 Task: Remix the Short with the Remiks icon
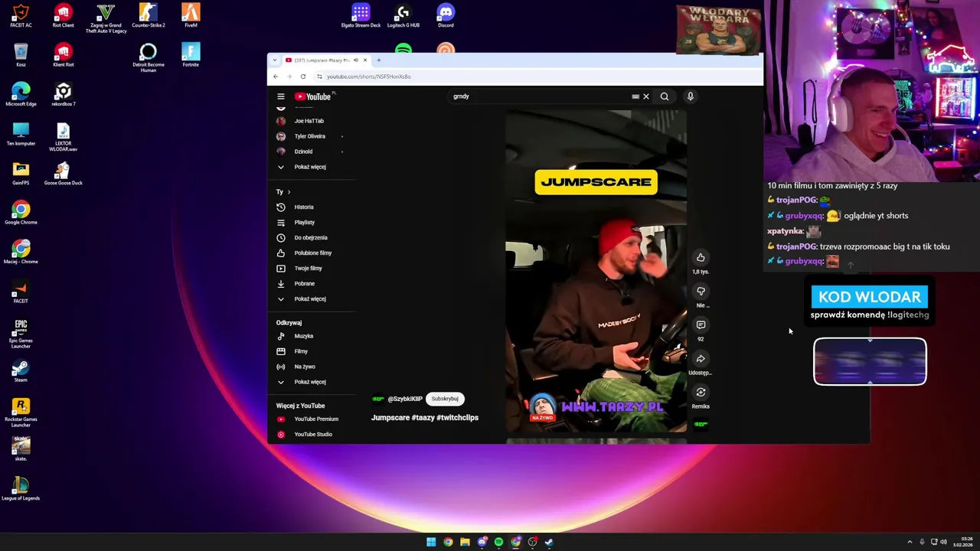(x=701, y=393)
